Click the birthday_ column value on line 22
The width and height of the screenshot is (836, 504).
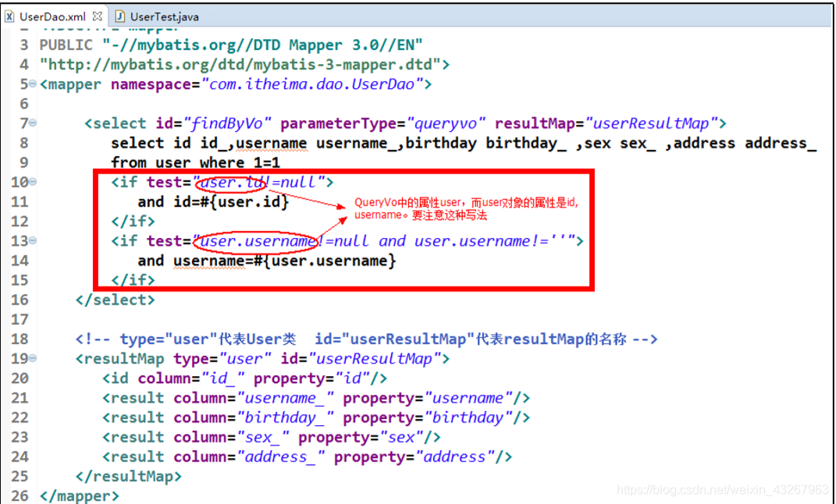[285, 417]
